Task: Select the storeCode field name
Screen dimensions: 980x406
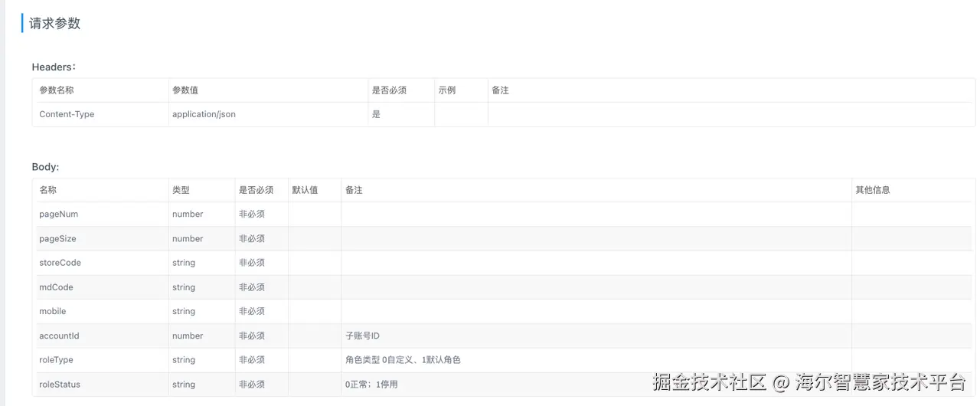Action: point(60,263)
